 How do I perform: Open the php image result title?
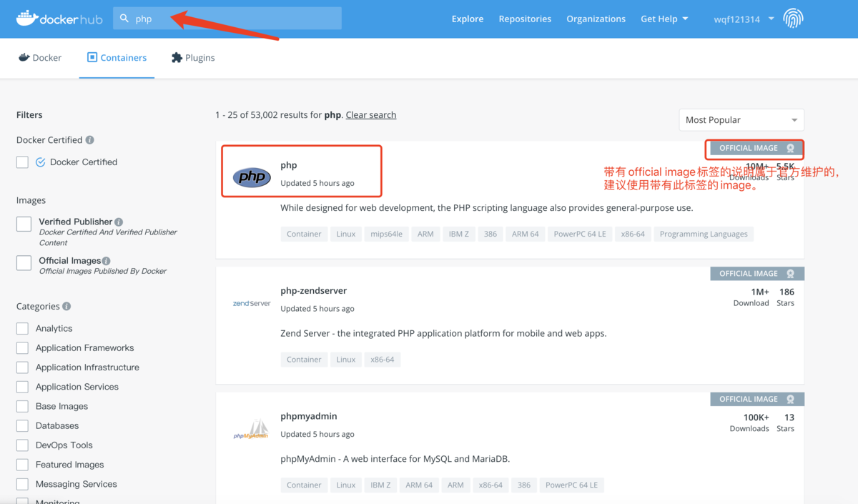pos(289,165)
